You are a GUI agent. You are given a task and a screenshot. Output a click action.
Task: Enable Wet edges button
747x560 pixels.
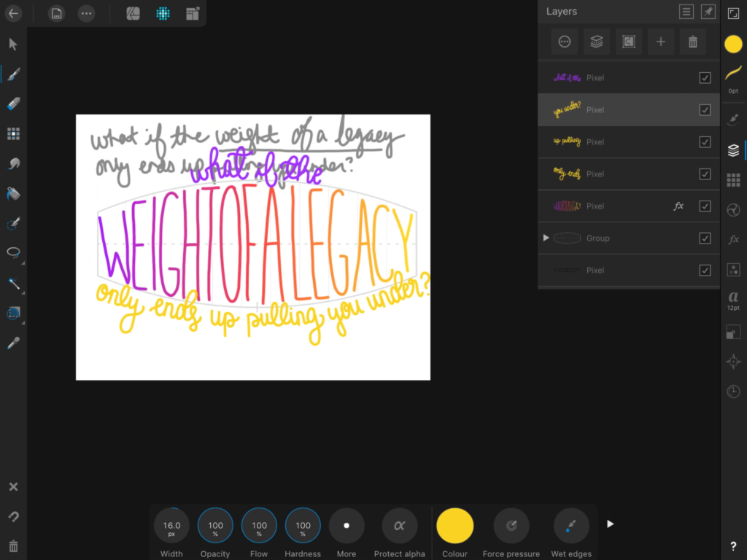[x=571, y=526]
